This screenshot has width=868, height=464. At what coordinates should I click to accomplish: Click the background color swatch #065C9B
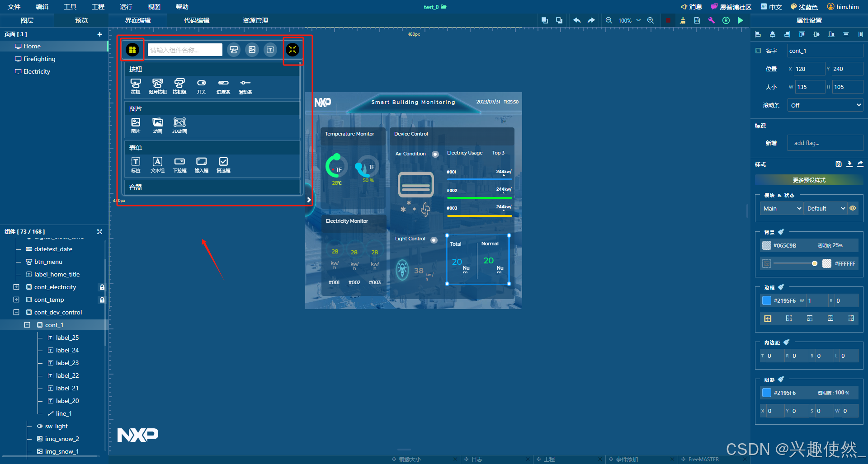coord(767,245)
